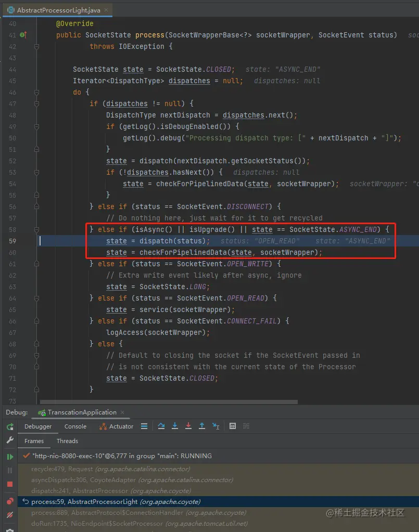
Task: Select the recycle:479, Request stack frame
Action: coord(218,469)
